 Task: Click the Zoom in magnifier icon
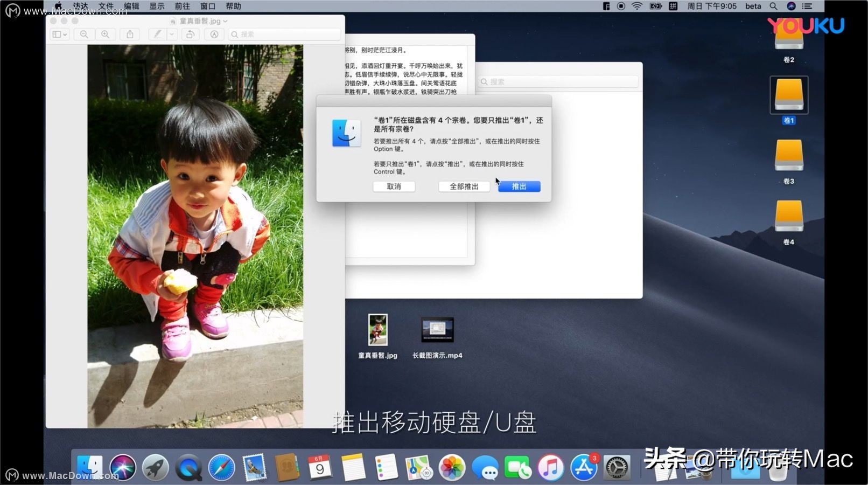coord(106,34)
